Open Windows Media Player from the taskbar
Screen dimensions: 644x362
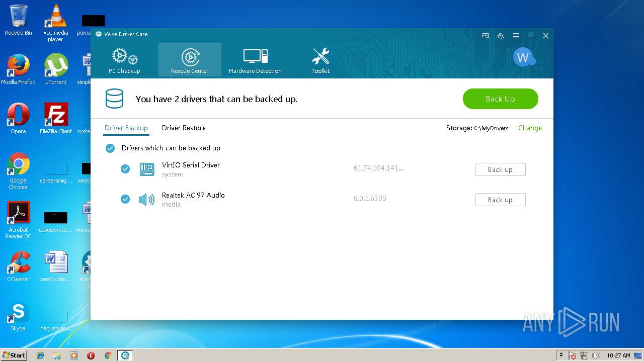click(x=74, y=355)
